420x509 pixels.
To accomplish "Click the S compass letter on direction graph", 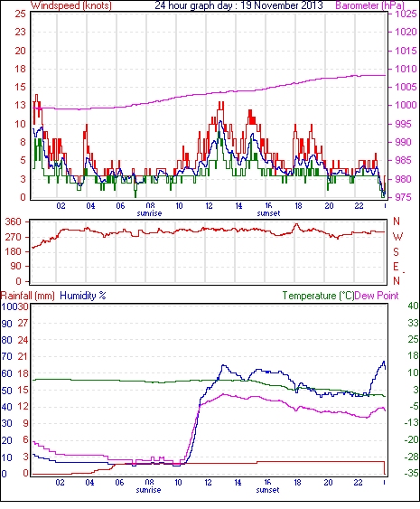I will pyautogui.click(x=396, y=251).
